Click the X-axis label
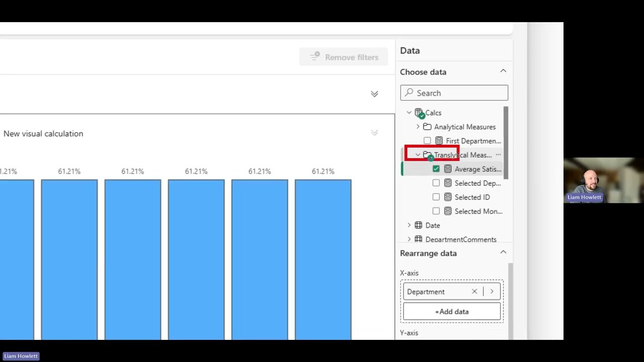The width and height of the screenshot is (644, 362). (409, 273)
